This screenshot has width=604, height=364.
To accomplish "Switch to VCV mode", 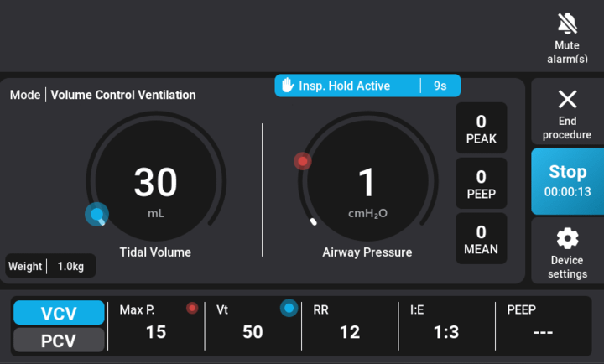I will [x=59, y=313].
